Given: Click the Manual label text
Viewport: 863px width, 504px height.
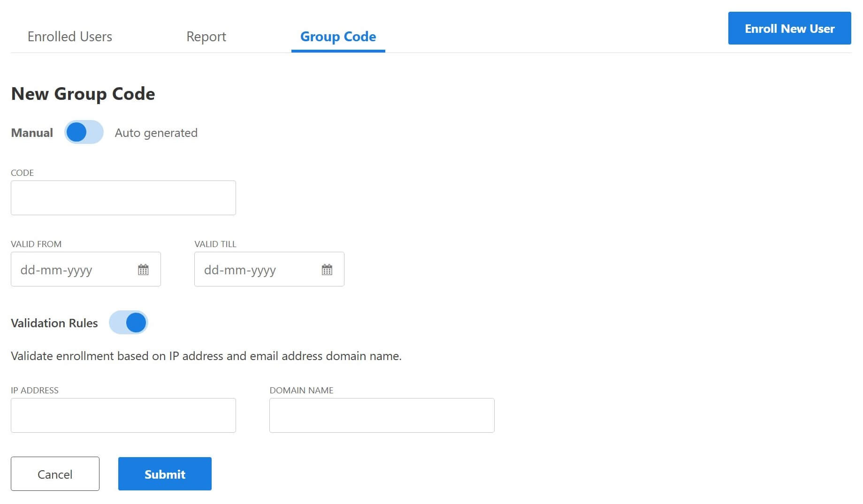Looking at the screenshot, I should click(31, 132).
